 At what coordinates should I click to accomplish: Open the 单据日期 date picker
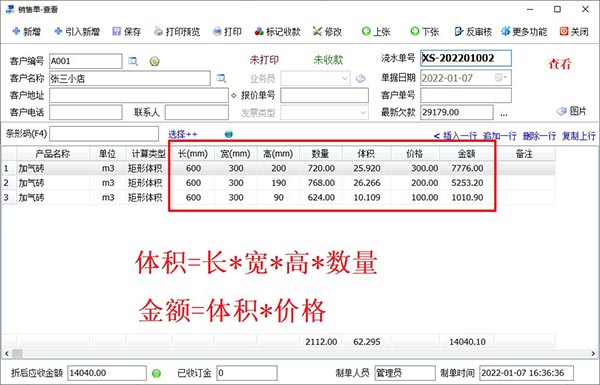point(501,78)
